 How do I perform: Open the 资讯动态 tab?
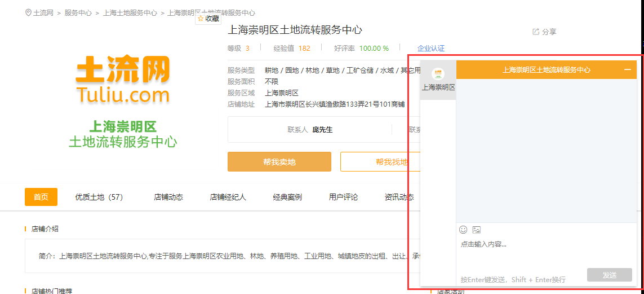[399, 197]
